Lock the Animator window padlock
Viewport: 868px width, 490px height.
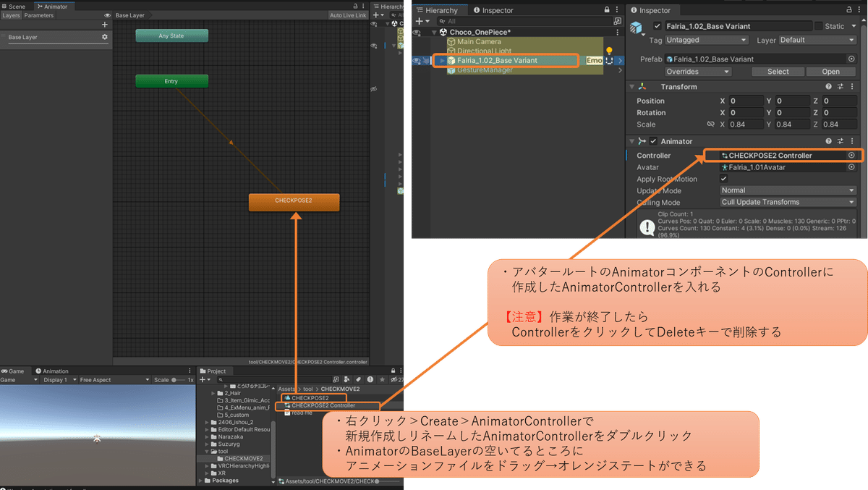point(355,6)
